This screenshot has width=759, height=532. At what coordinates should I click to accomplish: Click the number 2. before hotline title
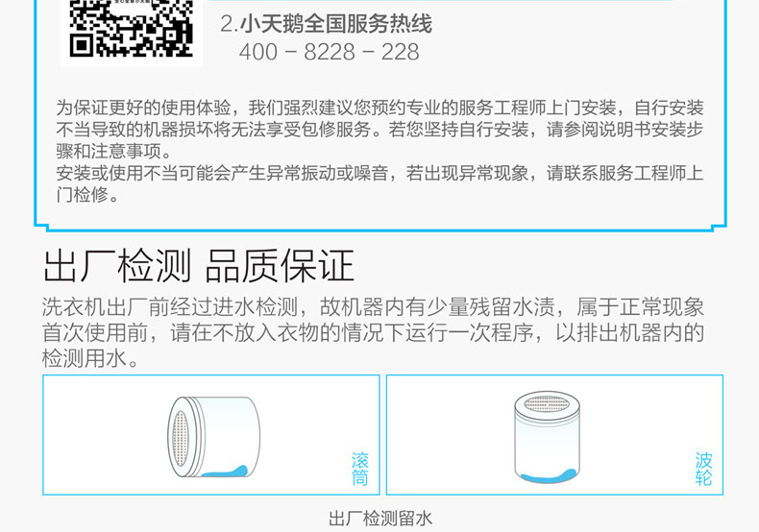click(230, 24)
